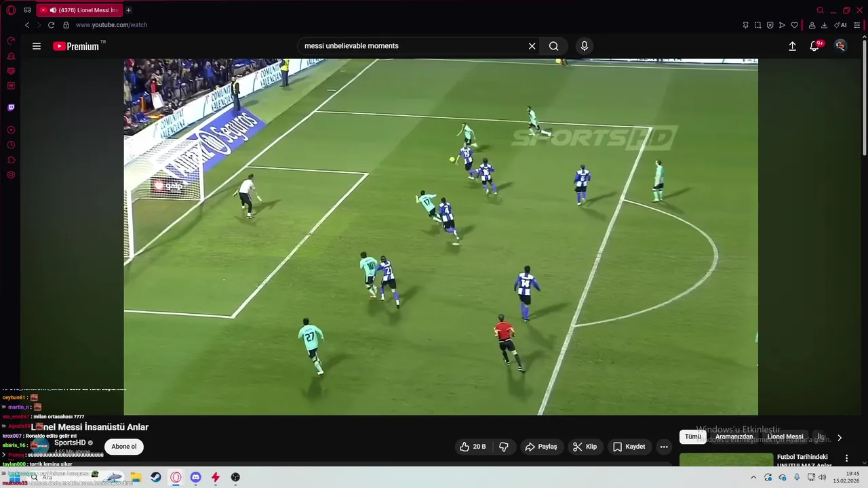The height and width of the screenshot is (488, 868).
Task: Open YouTube notifications bell
Action: (814, 46)
